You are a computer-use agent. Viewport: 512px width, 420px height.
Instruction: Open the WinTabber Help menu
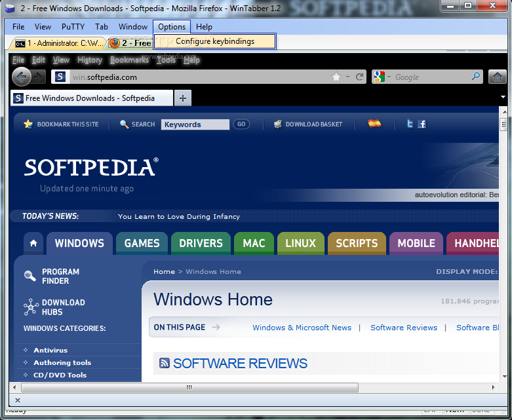[x=204, y=27]
